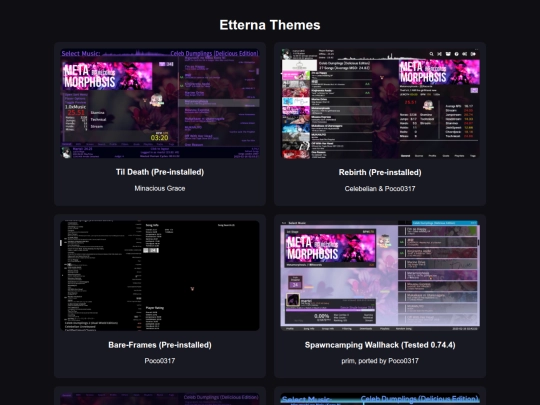Viewport: 540px width, 405px height.
Task: Open the Rebirth theme screenshot
Action: pyautogui.click(x=380, y=104)
